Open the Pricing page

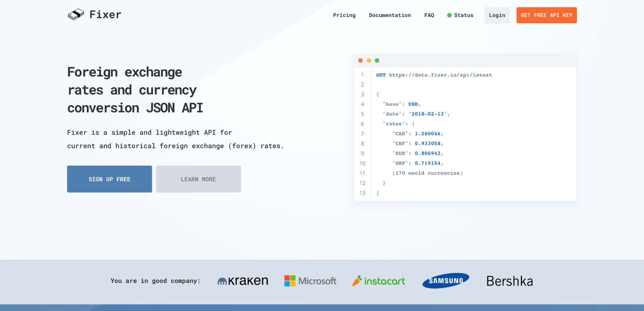tap(344, 15)
